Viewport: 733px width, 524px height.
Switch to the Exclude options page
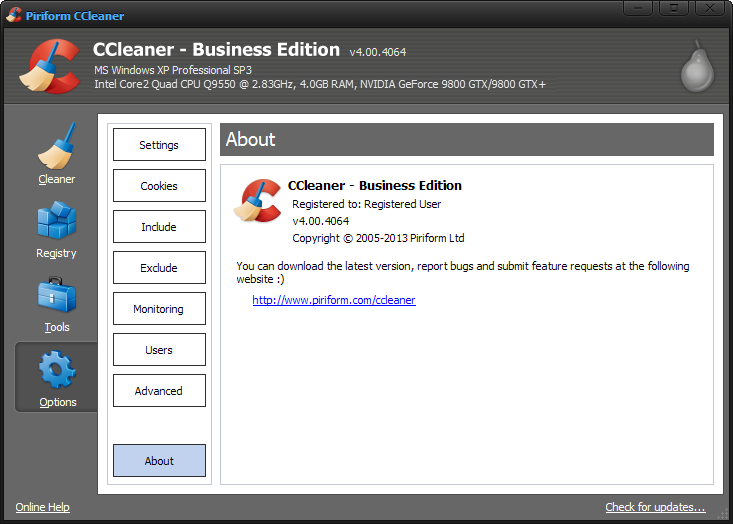tap(159, 268)
